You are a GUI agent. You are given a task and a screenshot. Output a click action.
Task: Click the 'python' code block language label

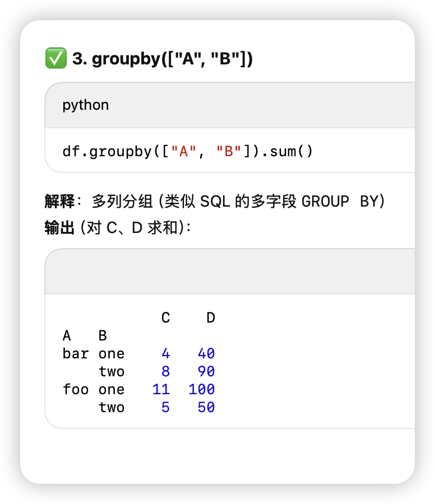pyautogui.click(x=86, y=105)
